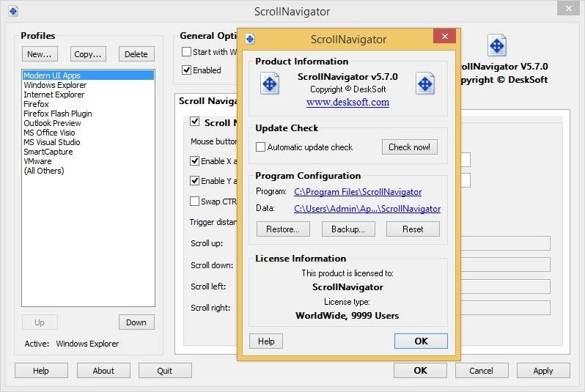
Task: Click the Scroll up input field
Action: click(x=506, y=243)
